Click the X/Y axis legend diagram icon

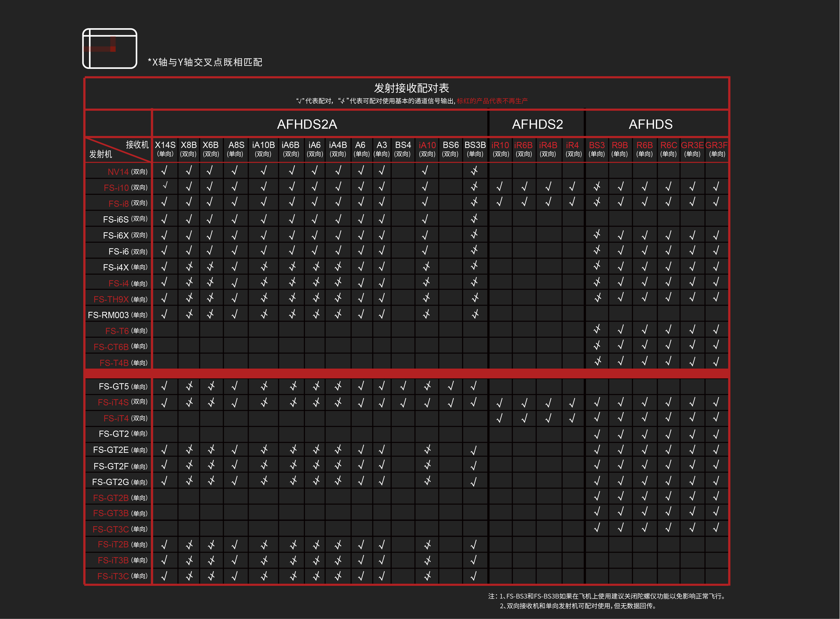(x=110, y=48)
